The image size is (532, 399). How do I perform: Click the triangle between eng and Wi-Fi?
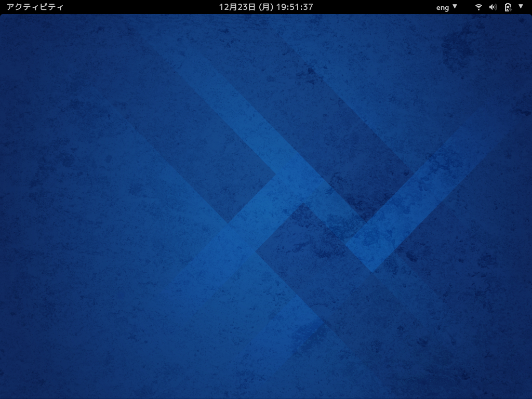pyautogui.click(x=455, y=6)
